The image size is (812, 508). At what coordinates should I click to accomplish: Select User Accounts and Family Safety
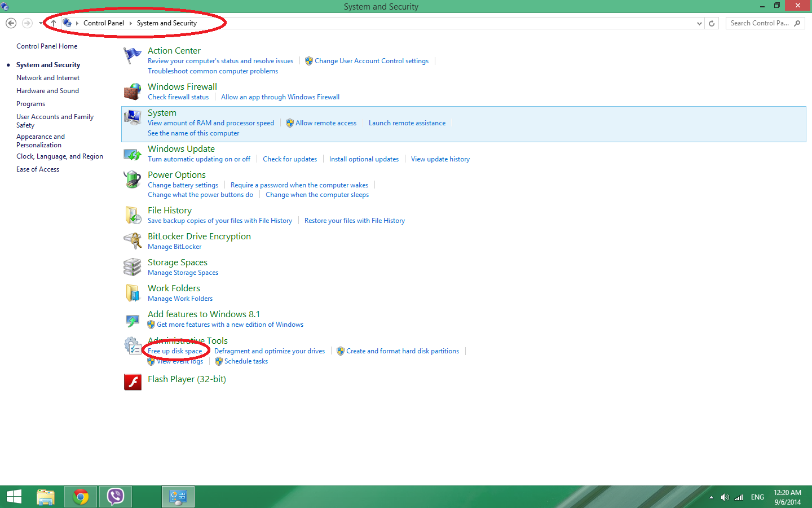(x=55, y=121)
